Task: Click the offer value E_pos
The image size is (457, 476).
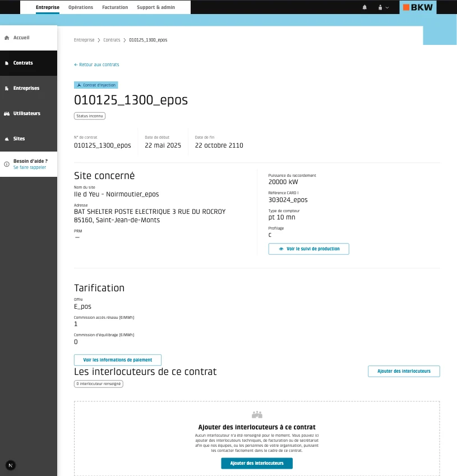Action: pyautogui.click(x=82, y=306)
